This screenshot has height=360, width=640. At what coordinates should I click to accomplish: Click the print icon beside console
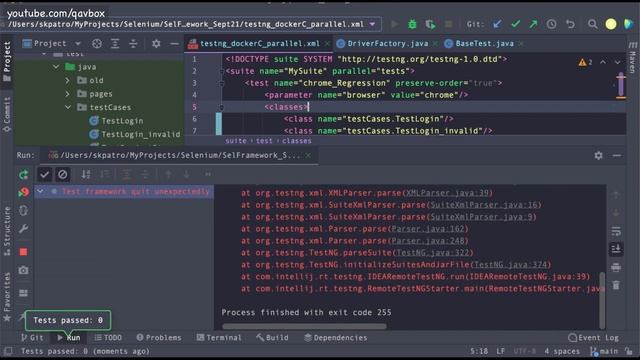616,267
